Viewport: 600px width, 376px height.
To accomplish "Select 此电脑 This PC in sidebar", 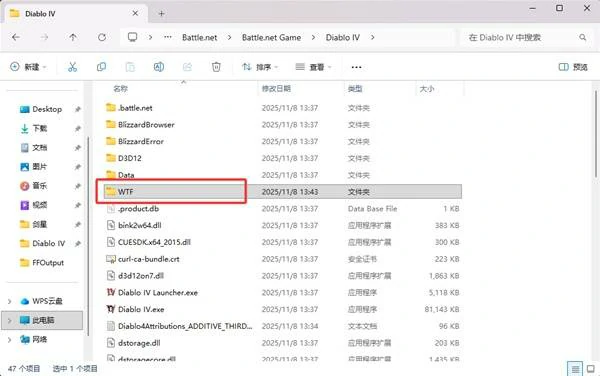I will [42, 320].
